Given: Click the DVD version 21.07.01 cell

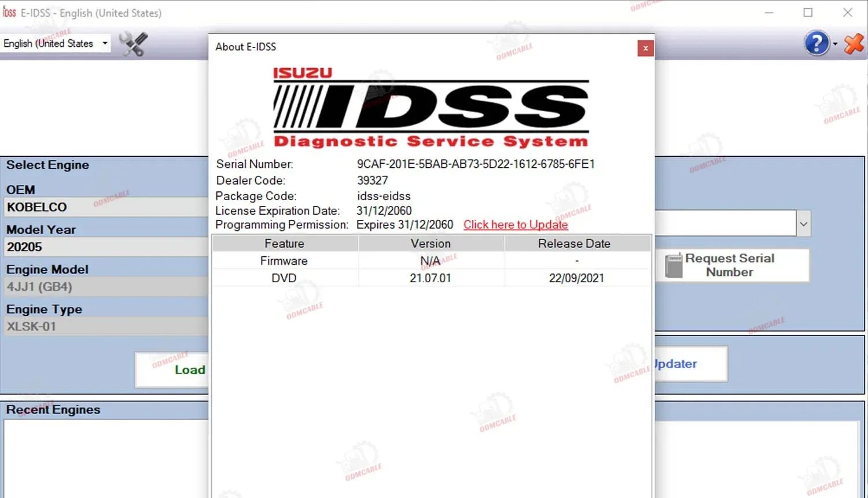Looking at the screenshot, I should click(x=431, y=278).
